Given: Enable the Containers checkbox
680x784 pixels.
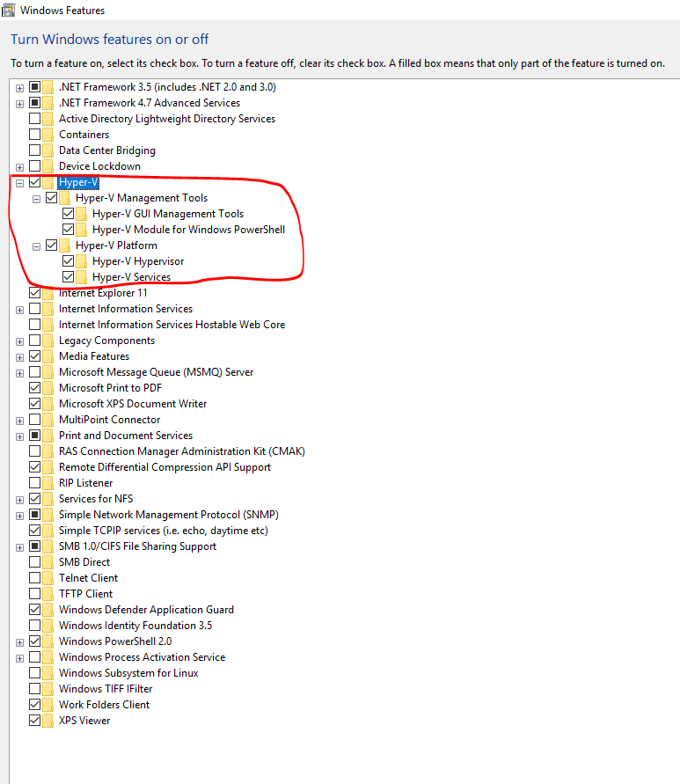Looking at the screenshot, I should (x=34, y=134).
